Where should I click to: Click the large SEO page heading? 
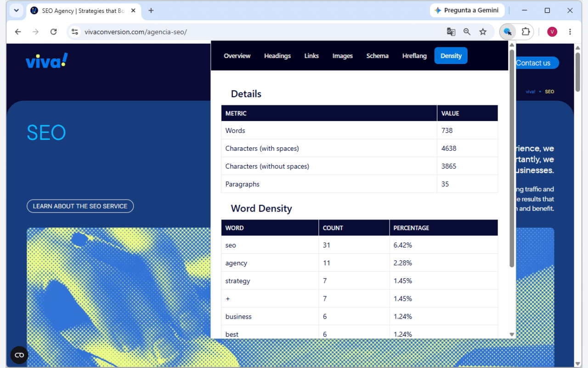tap(46, 133)
